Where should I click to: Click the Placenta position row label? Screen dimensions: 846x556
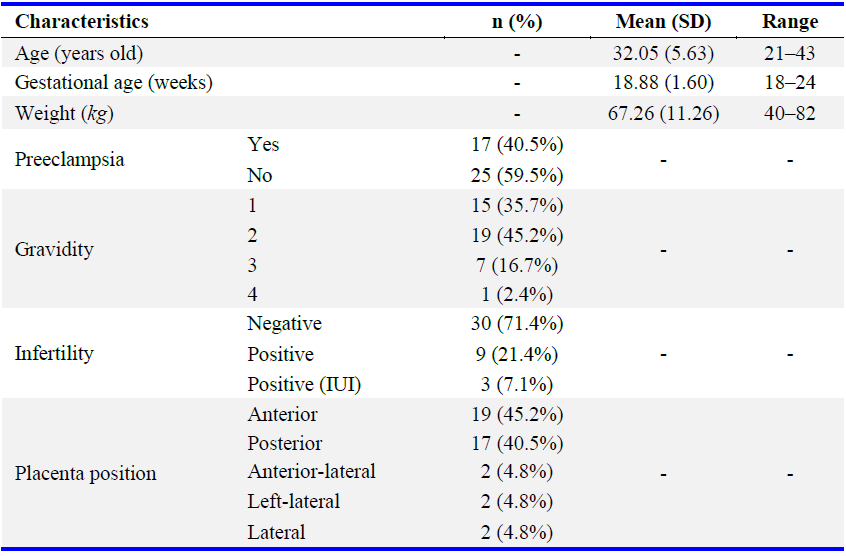pyautogui.click(x=85, y=473)
